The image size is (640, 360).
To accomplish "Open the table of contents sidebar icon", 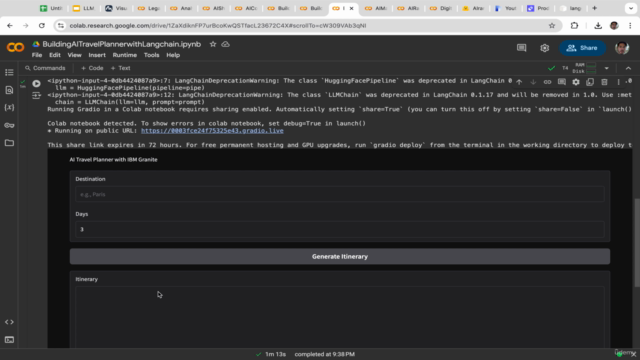I will coord(9,72).
